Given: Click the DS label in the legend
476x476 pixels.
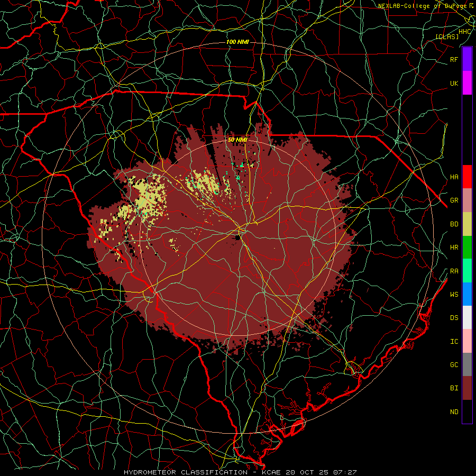Looking at the screenshot, I should (x=454, y=318).
